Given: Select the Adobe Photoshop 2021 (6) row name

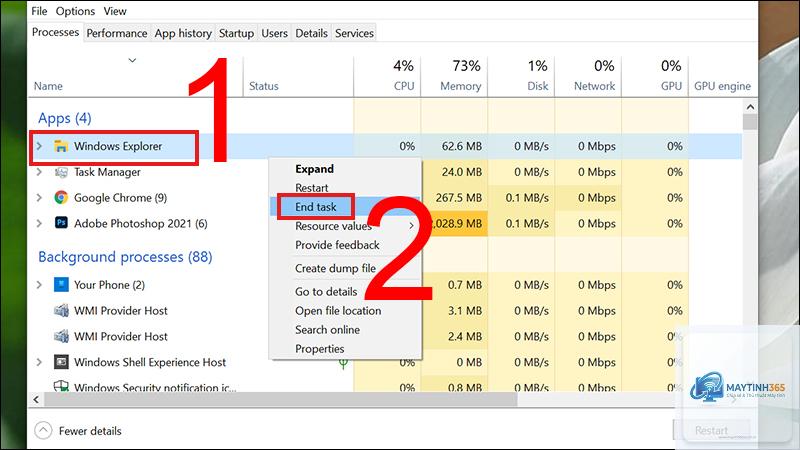Looking at the screenshot, I should 141,223.
